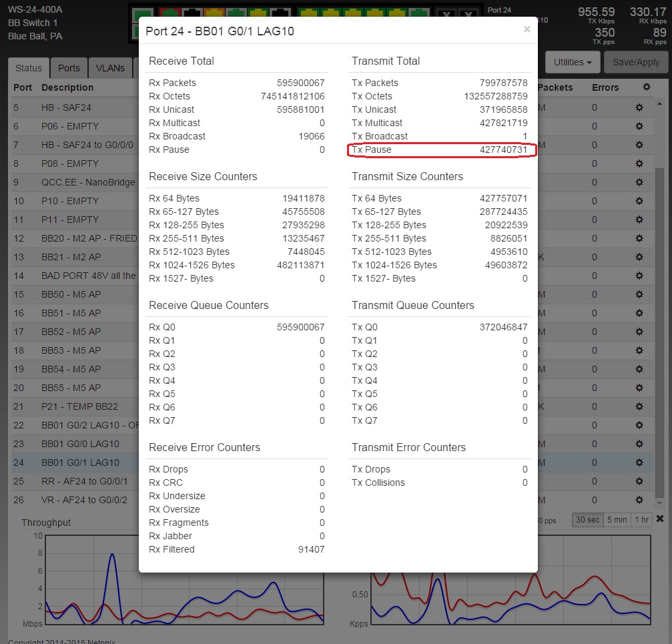This screenshot has height=644, width=672.
Task: Click the Save/Apply button
Action: click(x=636, y=62)
